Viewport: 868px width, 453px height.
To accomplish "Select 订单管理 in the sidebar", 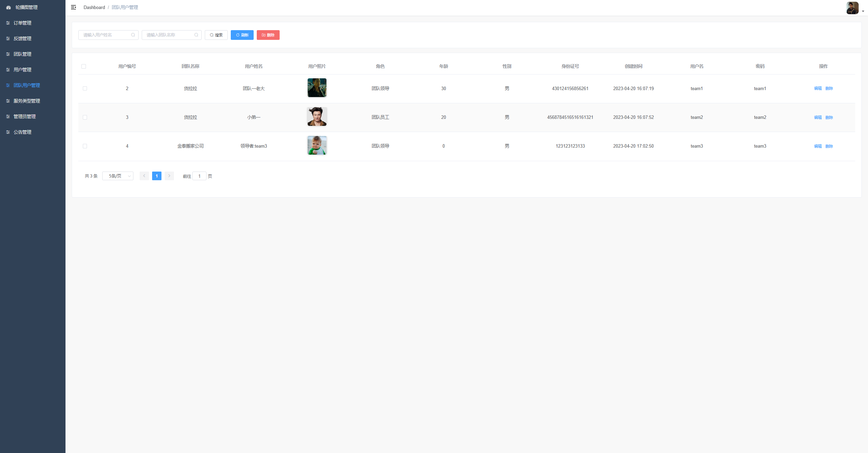I will pyautogui.click(x=23, y=23).
